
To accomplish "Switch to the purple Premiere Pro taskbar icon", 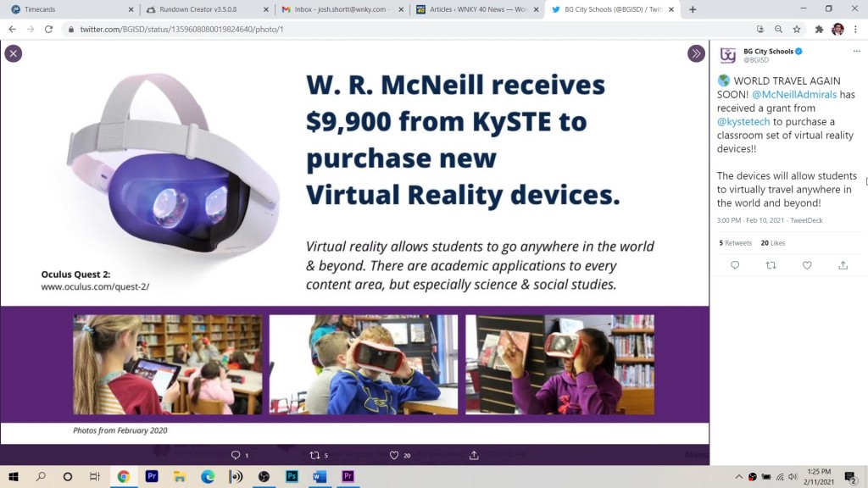I will click(x=348, y=476).
